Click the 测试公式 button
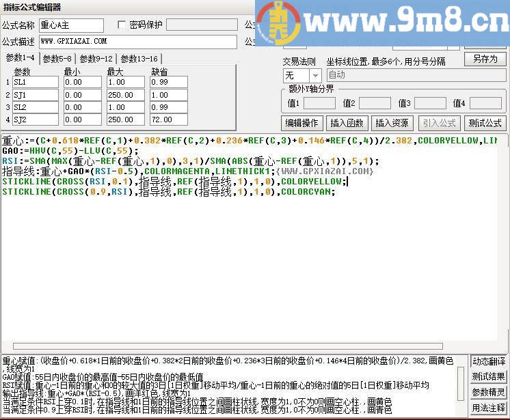Viewport: 510px width, 420px height. coord(485,123)
